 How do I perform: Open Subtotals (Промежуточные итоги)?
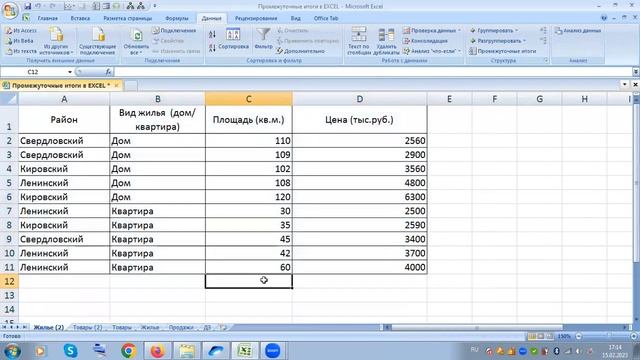click(x=503, y=51)
